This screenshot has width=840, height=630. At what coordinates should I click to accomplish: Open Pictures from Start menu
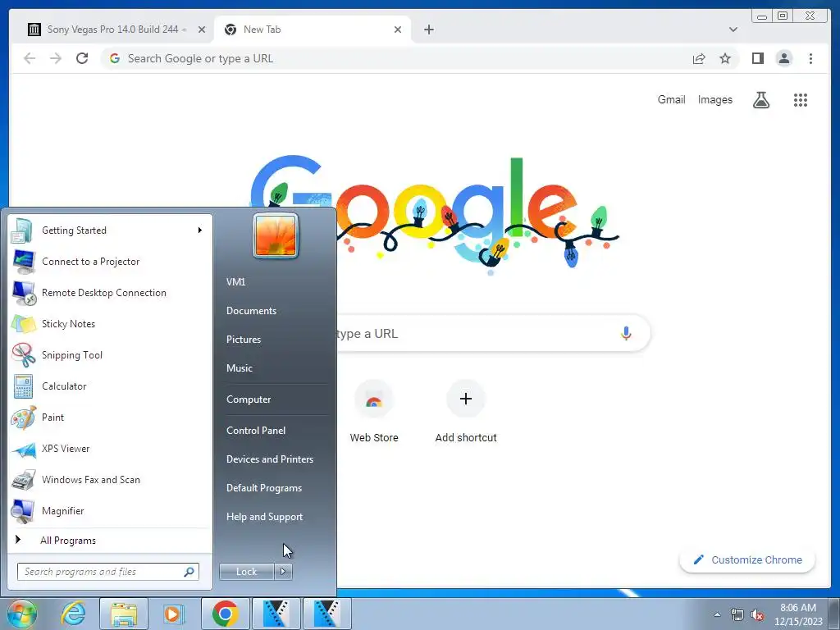point(243,340)
